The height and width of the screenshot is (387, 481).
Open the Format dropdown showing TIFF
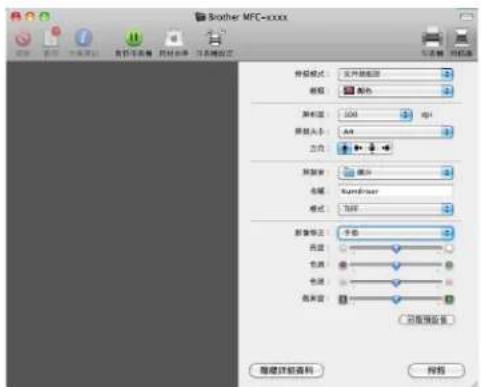tap(396, 209)
